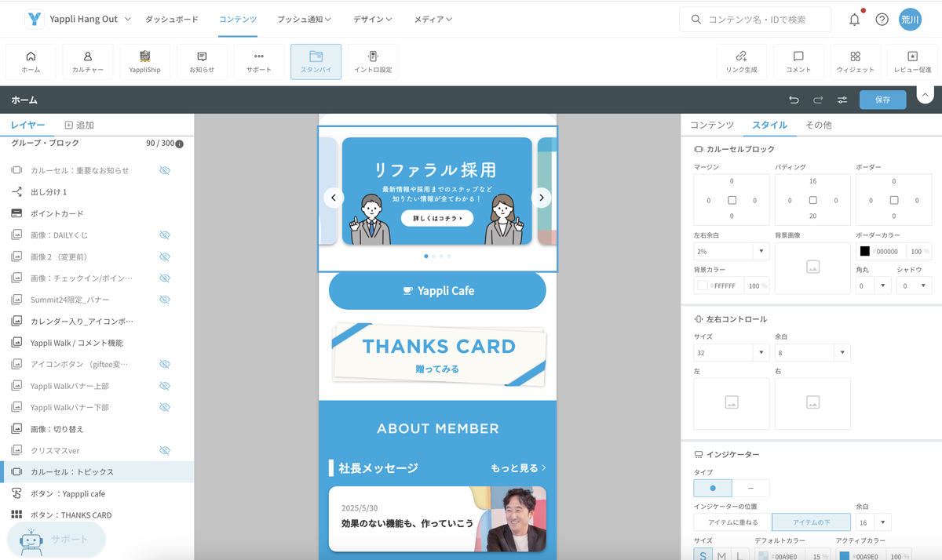Open the シャドウ dropdown
Image resolution: width=942 pixels, height=560 pixels.
coord(914,286)
